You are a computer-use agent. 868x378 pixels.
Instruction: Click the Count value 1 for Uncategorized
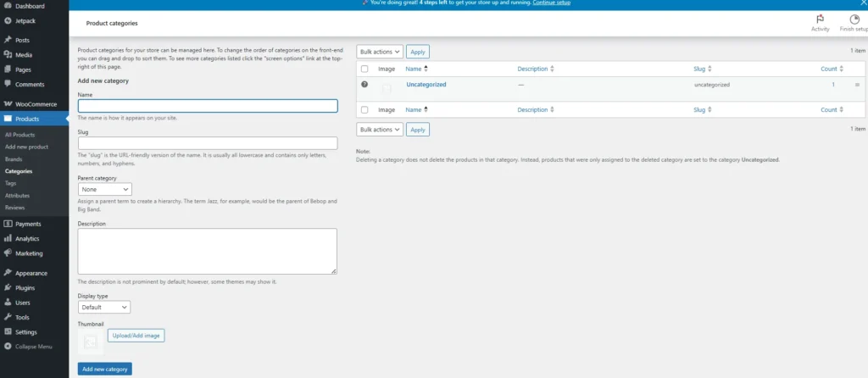click(833, 85)
